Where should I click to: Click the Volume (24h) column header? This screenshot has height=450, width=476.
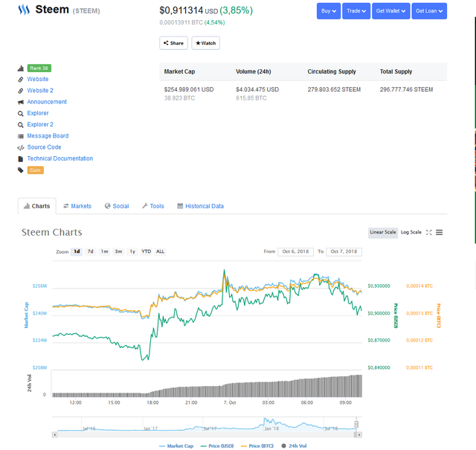[253, 71]
